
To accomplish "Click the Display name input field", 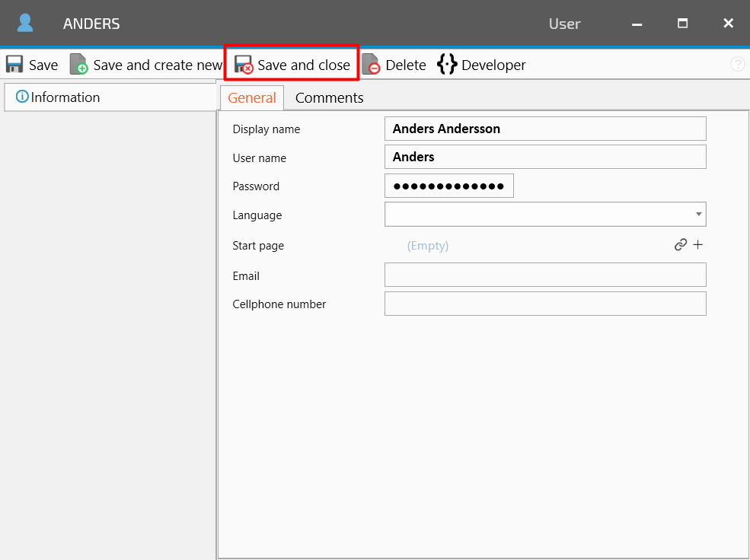I will click(x=545, y=129).
